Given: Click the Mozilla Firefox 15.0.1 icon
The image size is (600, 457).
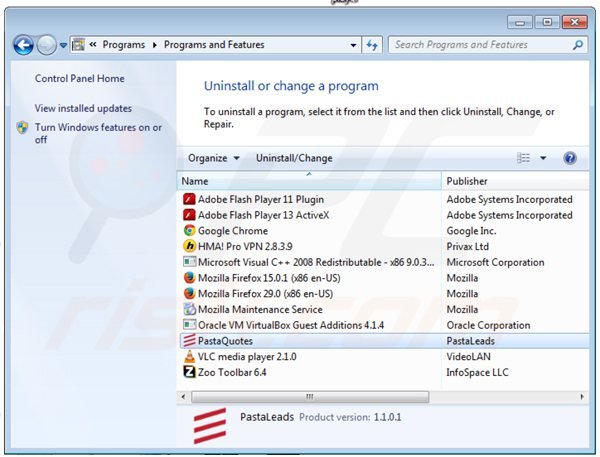Looking at the screenshot, I should point(189,278).
